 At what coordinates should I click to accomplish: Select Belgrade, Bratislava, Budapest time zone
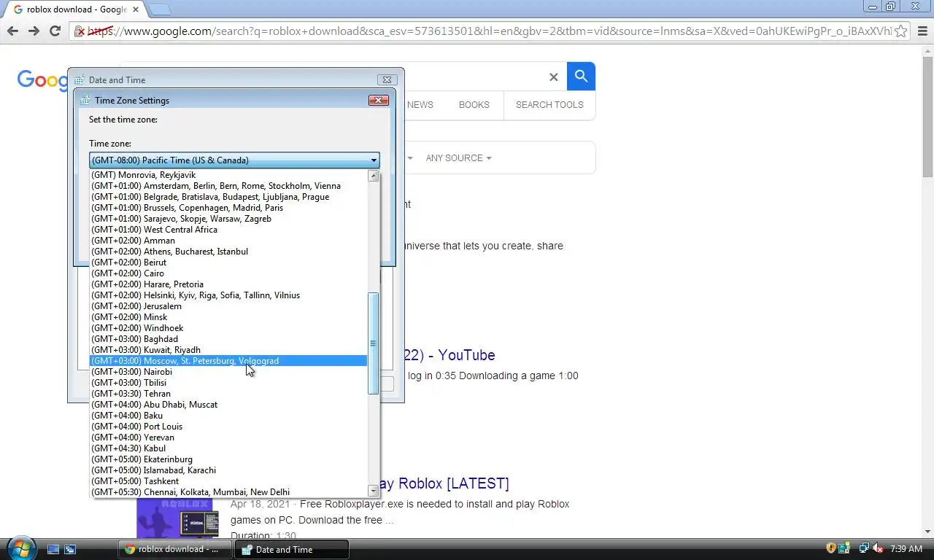[x=228, y=197]
